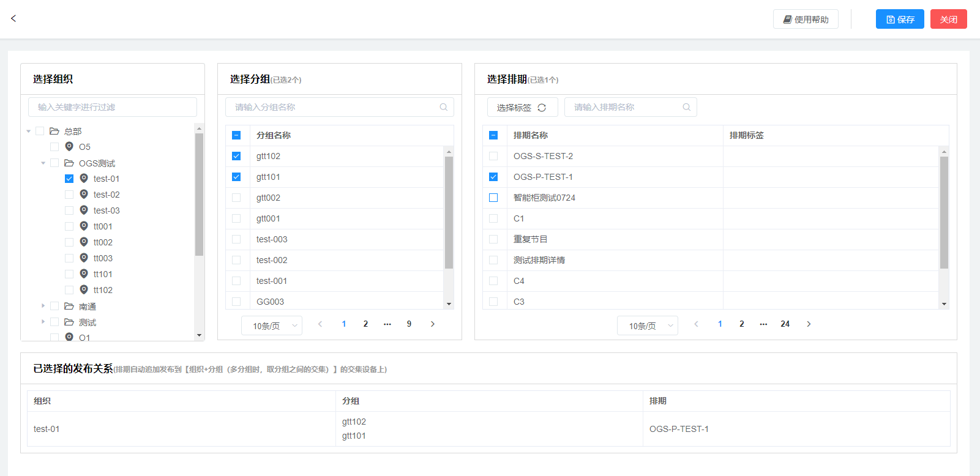Check the gtt002 group checkbox
Screen dimensions: 980x476
[236, 198]
